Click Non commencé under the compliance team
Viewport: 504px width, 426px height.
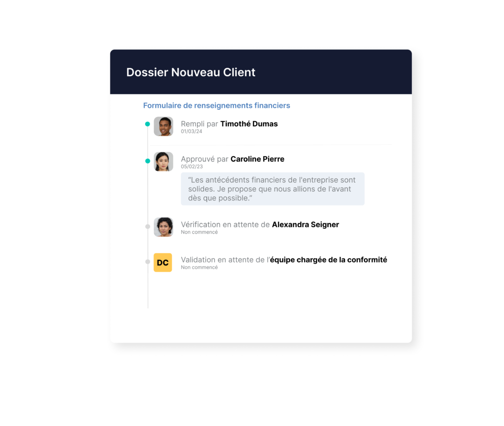point(199,267)
